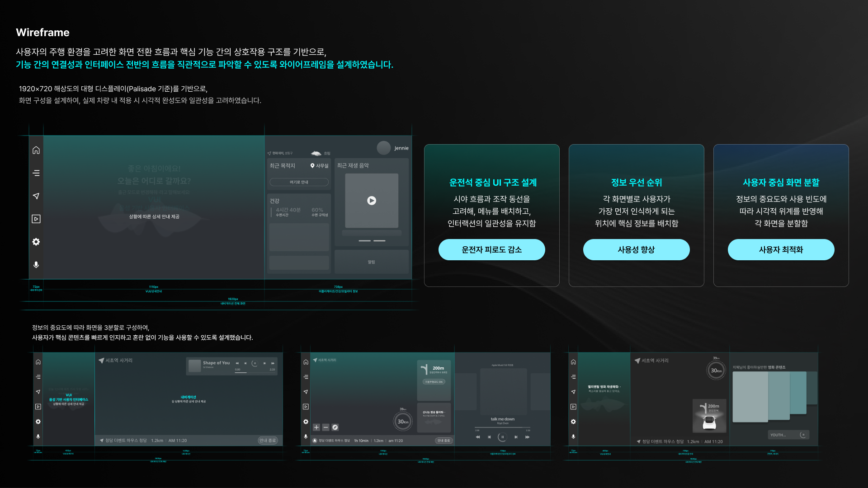This screenshot has width=868, height=488.
Task: Click compass icon beside zoom buttons
Action: tap(335, 427)
